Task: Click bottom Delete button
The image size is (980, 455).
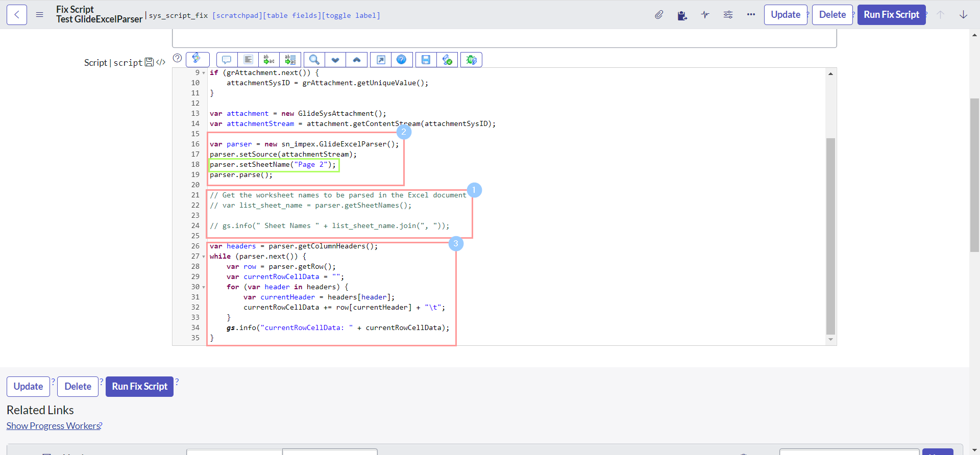Action: (x=78, y=387)
